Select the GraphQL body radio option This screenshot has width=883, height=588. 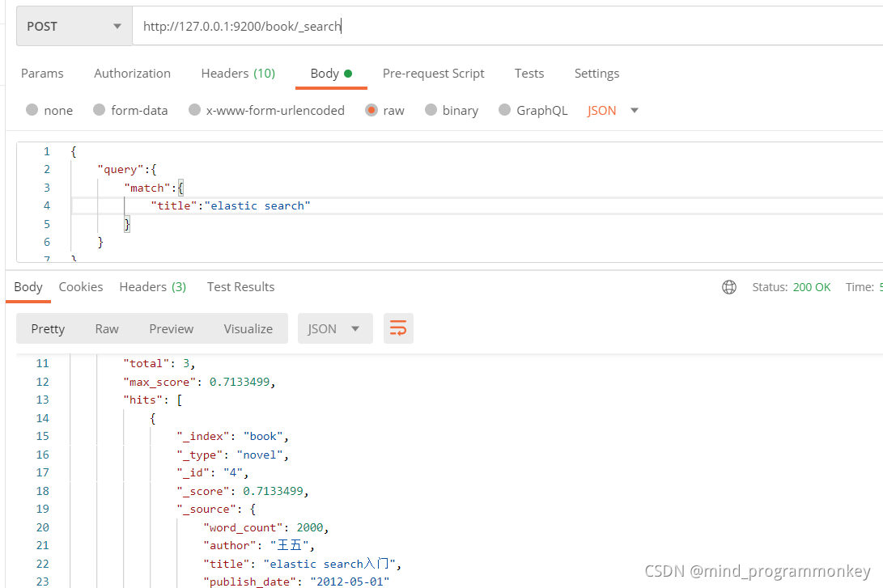[504, 110]
